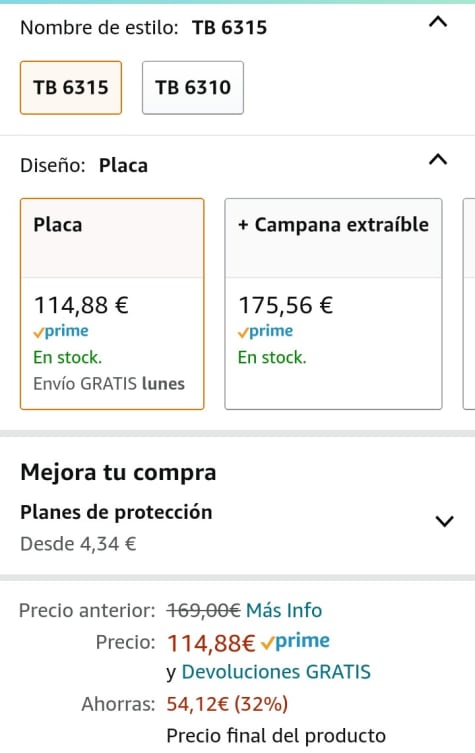The height and width of the screenshot is (753, 475).
Task: Click the prime badge in Placa card
Action: point(61,331)
